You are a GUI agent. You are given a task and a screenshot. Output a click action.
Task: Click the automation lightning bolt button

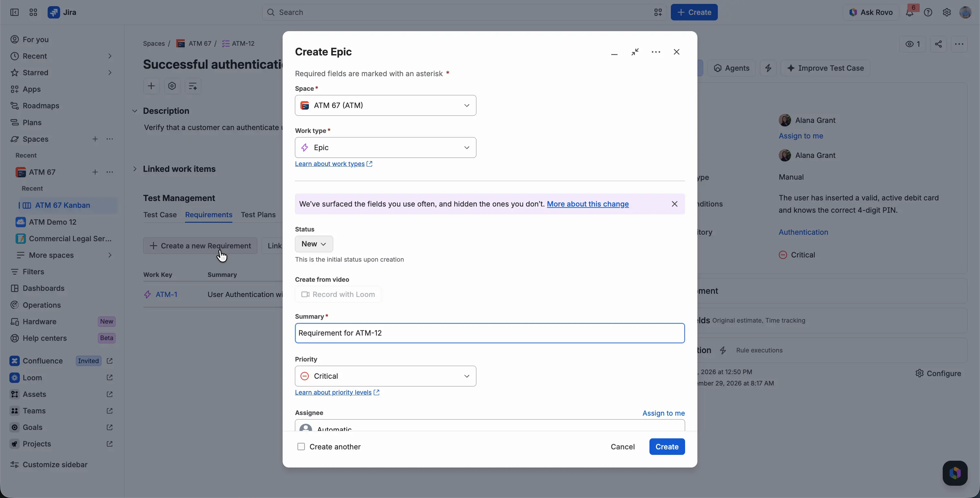tap(768, 68)
